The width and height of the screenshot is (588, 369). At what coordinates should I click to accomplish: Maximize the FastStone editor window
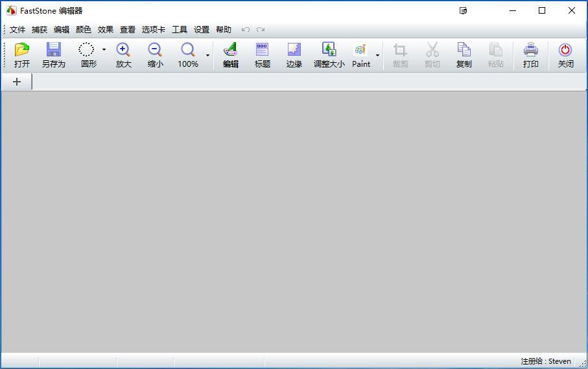542,10
